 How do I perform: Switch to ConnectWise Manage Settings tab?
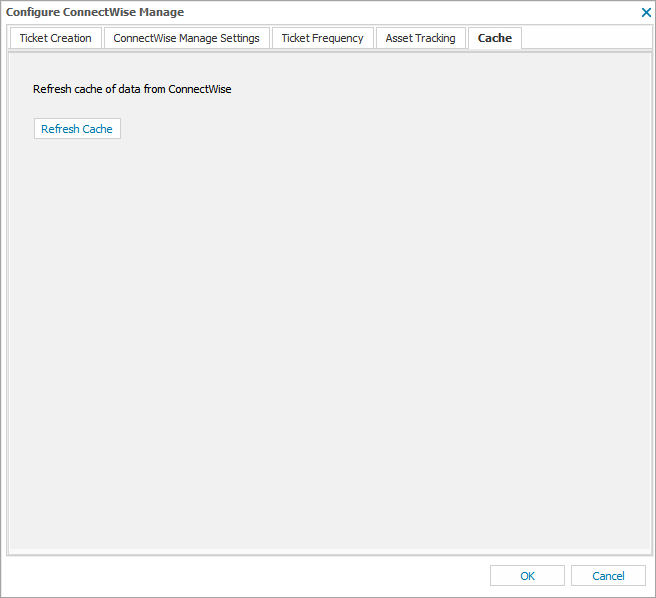187,38
